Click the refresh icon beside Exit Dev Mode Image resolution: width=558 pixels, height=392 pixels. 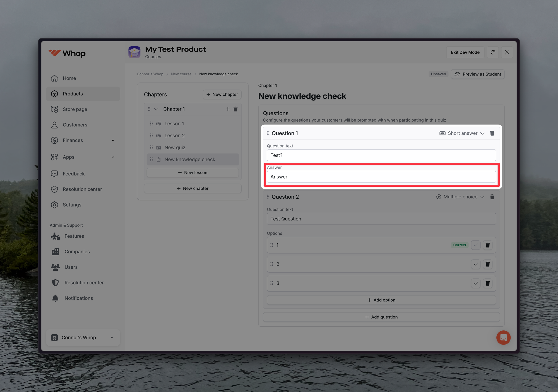(x=493, y=52)
